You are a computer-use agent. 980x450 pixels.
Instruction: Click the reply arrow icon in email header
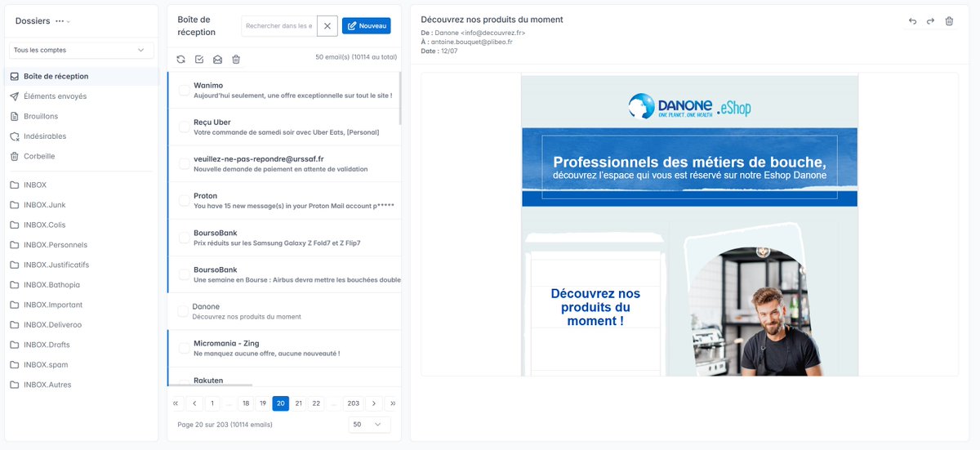[912, 21]
